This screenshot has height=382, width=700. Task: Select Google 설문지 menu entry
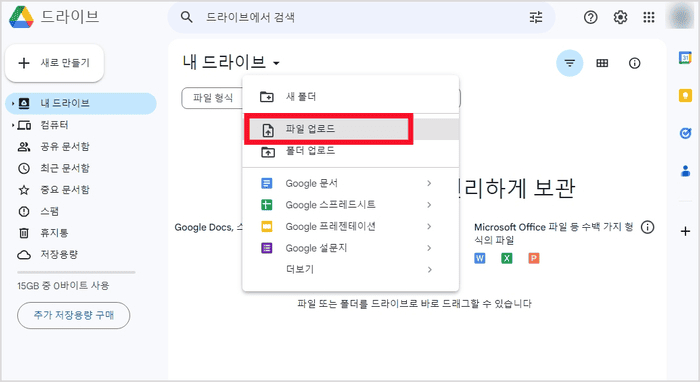(351, 248)
